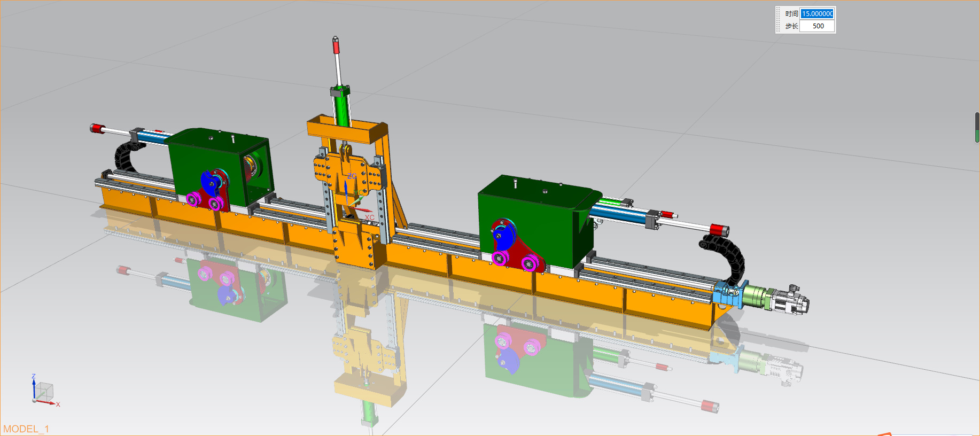Viewport: 980px width, 436px height.
Task: Click the 时间 (time) input field
Action: tap(817, 13)
